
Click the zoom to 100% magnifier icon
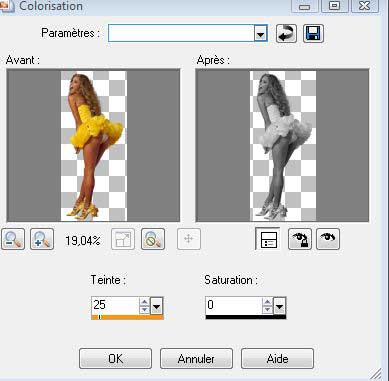pyautogui.click(x=153, y=239)
